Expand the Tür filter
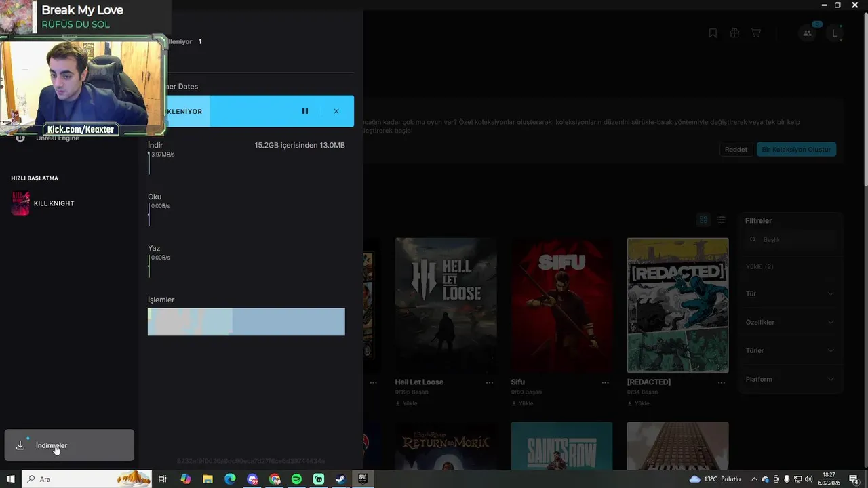This screenshot has height=488, width=868. (x=790, y=293)
